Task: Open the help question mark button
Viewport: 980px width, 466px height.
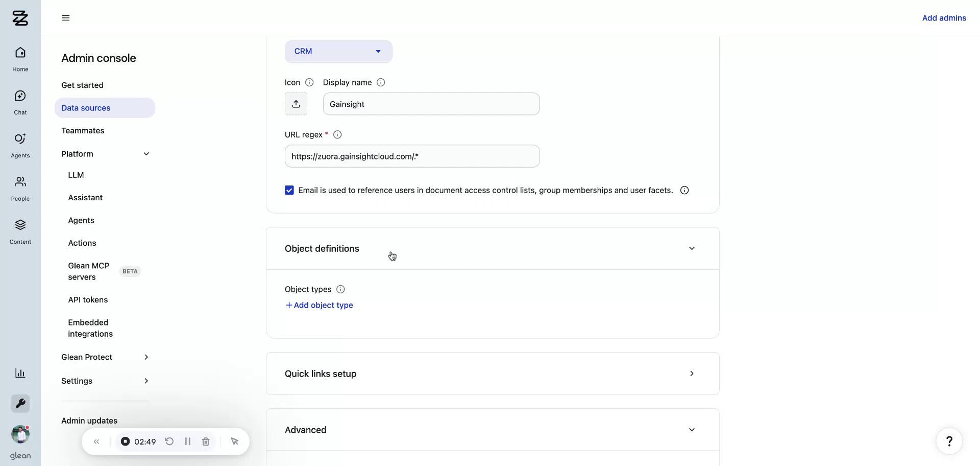Action: [x=949, y=440]
